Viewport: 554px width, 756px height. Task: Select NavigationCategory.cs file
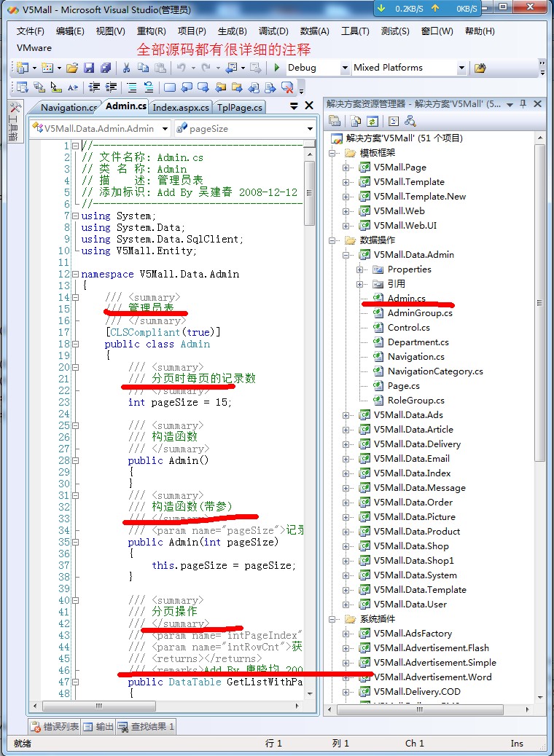[x=435, y=371]
